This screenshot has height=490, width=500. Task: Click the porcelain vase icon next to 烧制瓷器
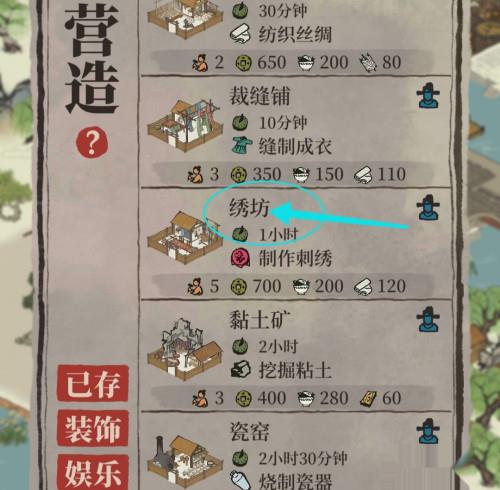240,480
